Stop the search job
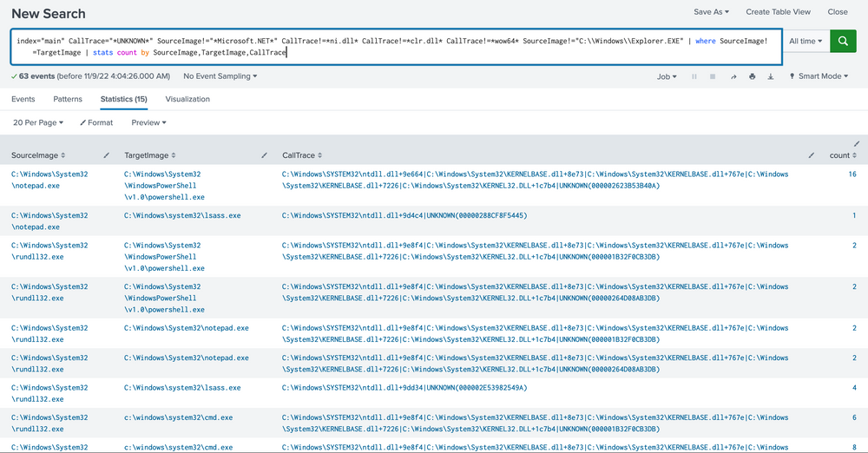This screenshot has height=453, width=868. coord(712,76)
